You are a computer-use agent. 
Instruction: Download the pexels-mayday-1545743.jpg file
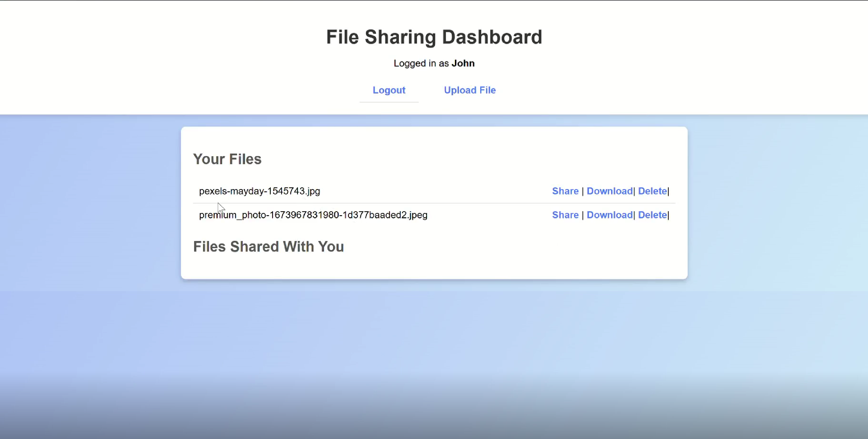(x=610, y=191)
